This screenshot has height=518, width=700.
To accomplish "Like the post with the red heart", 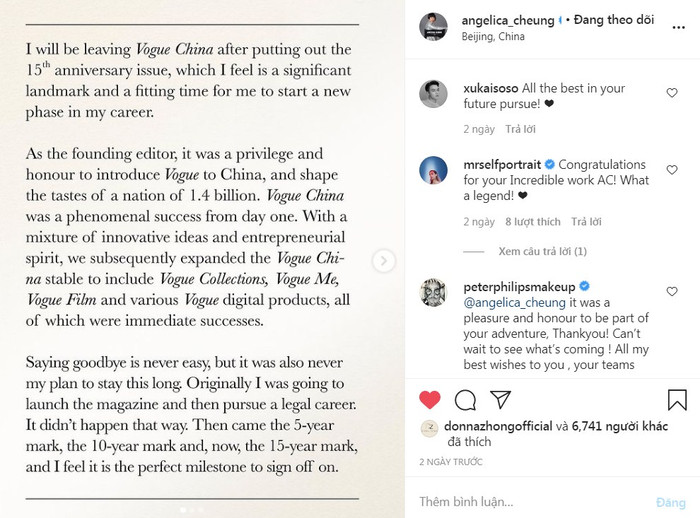I will 429,400.
